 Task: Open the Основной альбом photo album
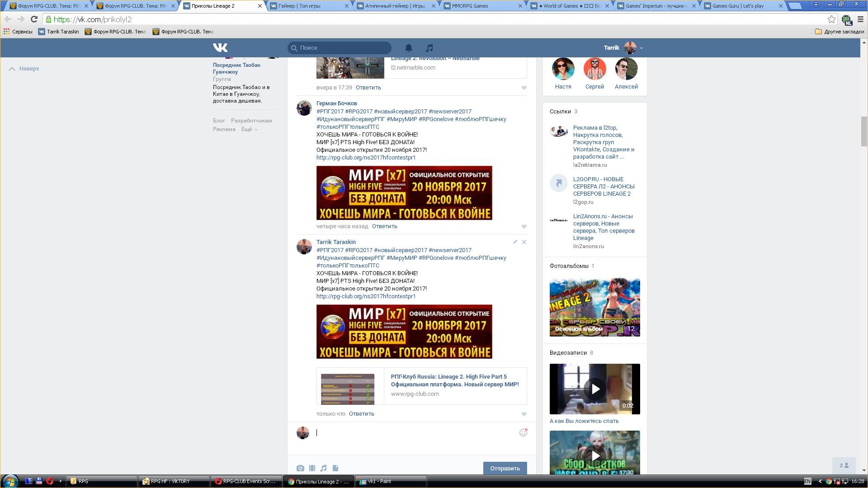pos(594,307)
